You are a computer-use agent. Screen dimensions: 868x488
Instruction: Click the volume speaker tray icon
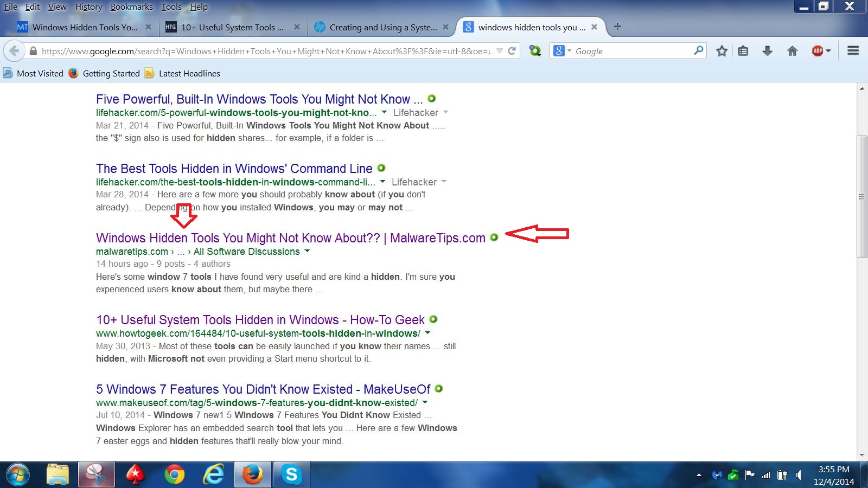799,476
